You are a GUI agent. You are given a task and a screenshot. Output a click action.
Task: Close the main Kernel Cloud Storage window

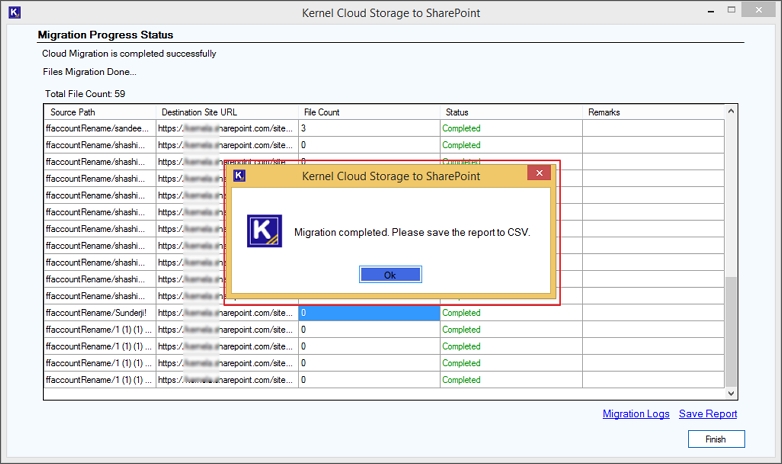click(x=758, y=10)
